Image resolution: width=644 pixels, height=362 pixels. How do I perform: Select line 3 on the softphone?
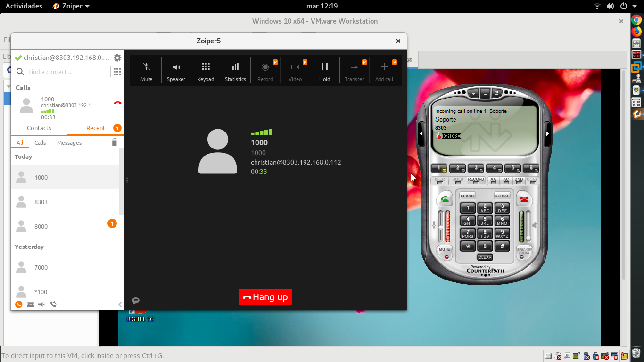[476, 168]
